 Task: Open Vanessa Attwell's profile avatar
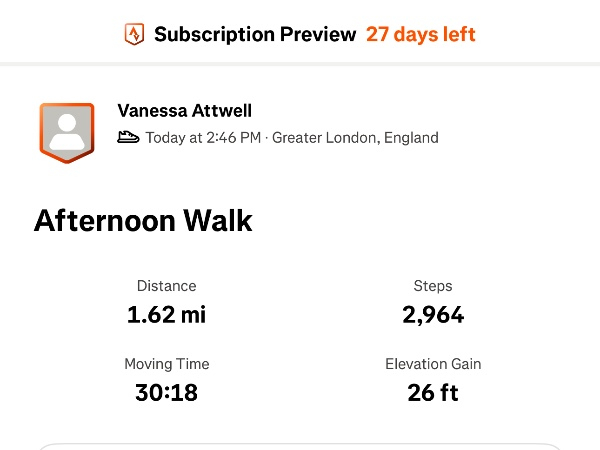tap(66, 132)
